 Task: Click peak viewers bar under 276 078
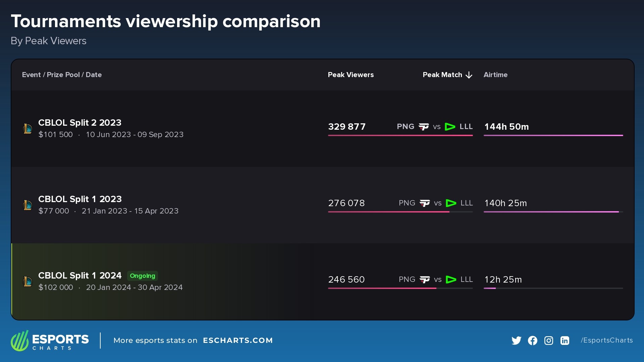pyautogui.click(x=400, y=212)
